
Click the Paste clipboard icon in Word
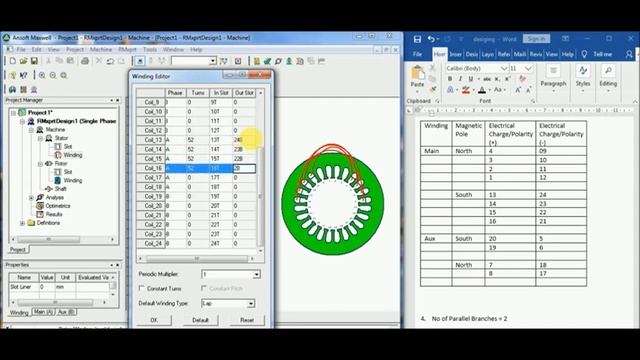pyautogui.click(x=417, y=73)
